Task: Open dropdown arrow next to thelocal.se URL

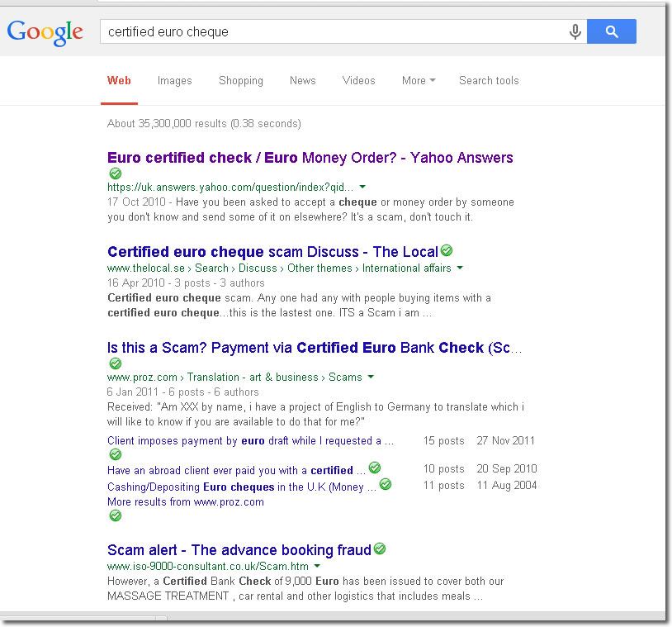Action: pyautogui.click(x=460, y=268)
